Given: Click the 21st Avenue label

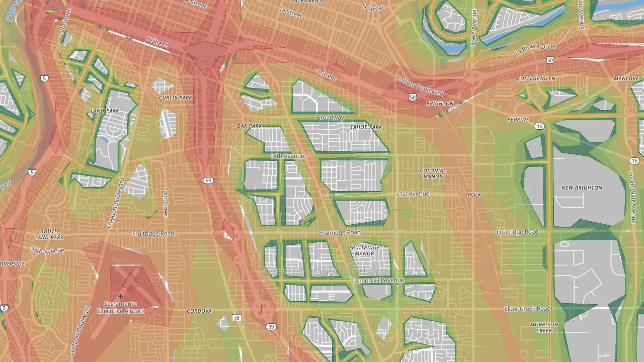Looking at the screenshot, I should coord(413,194).
